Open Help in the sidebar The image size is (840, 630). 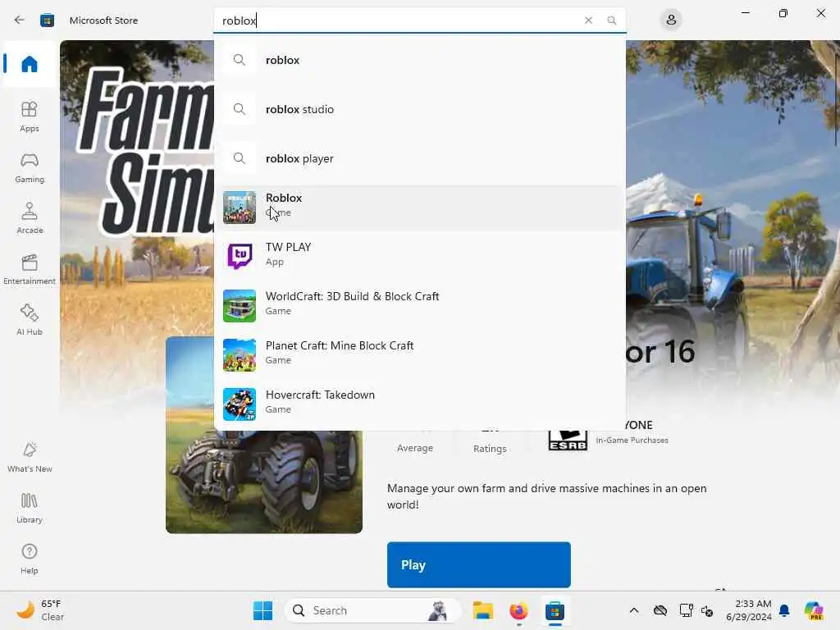click(30, 559)
